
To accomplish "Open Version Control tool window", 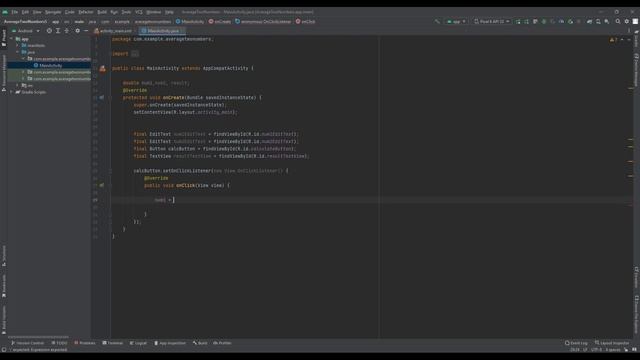I will [x=27, y=343].
